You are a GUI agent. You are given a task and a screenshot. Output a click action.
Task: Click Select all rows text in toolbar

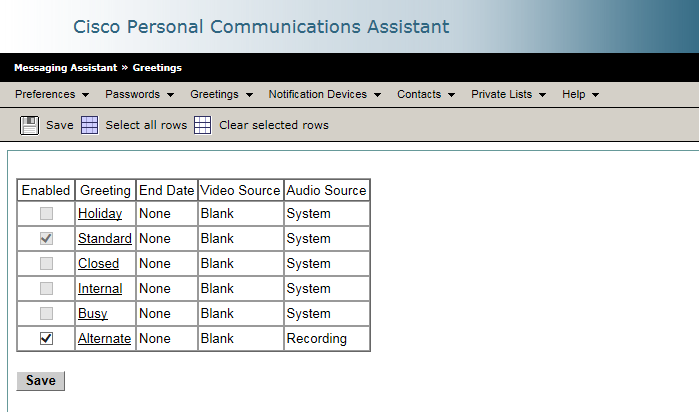coord(146,125)
